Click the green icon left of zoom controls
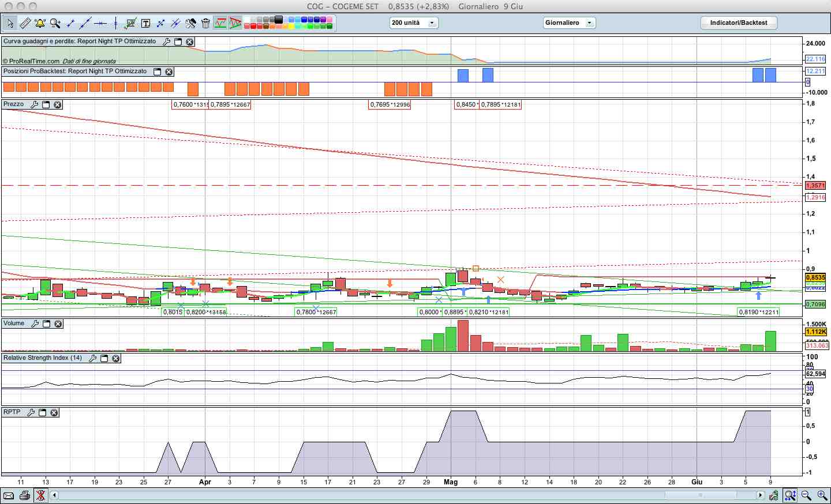The image size is (831, 504). point(773,495)
